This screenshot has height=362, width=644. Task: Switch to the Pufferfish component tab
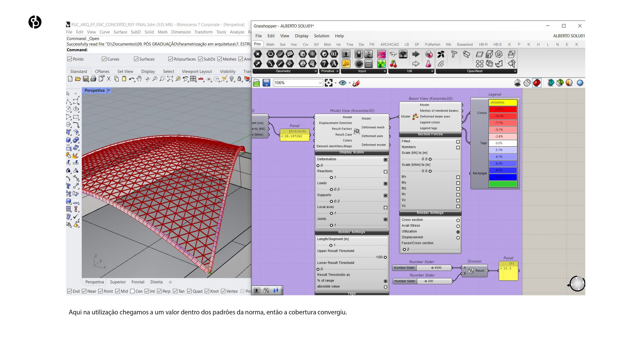click(x=432, y=44)
